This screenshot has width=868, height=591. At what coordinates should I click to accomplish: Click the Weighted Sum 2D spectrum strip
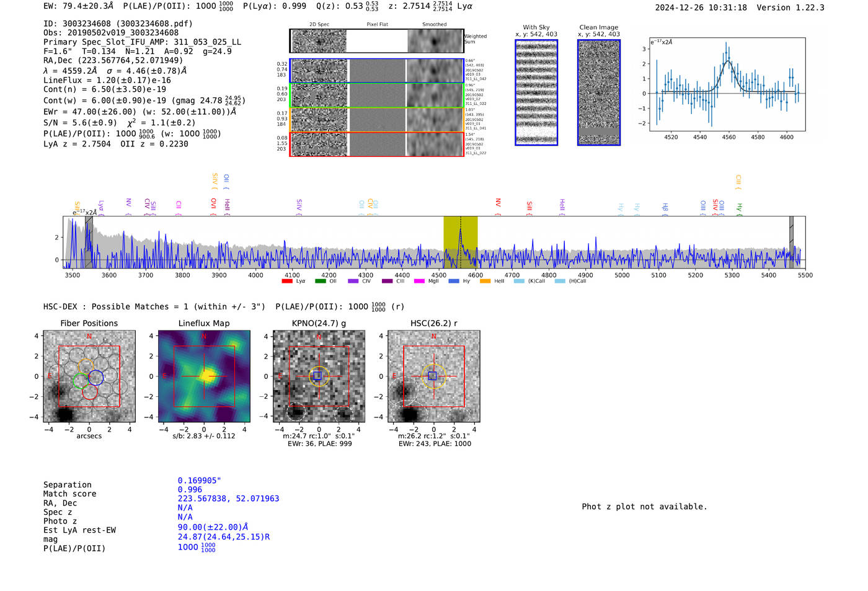pyautogui.click(x=377, y=41)
